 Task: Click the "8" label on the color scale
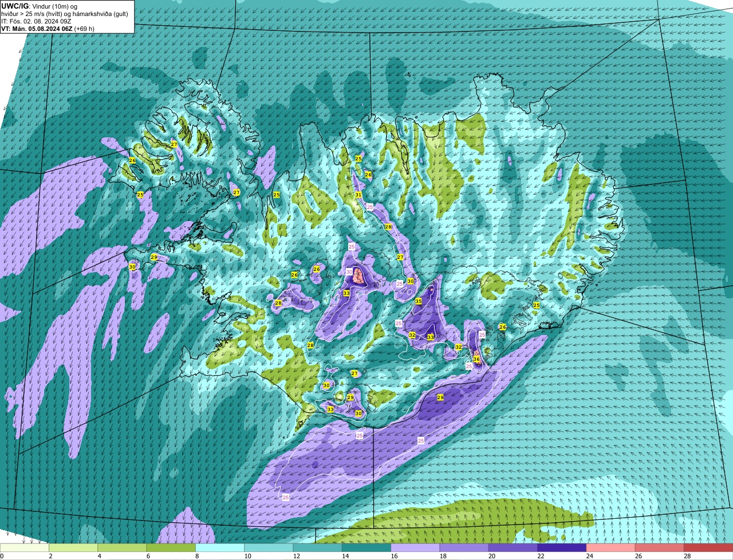point(197,556)
